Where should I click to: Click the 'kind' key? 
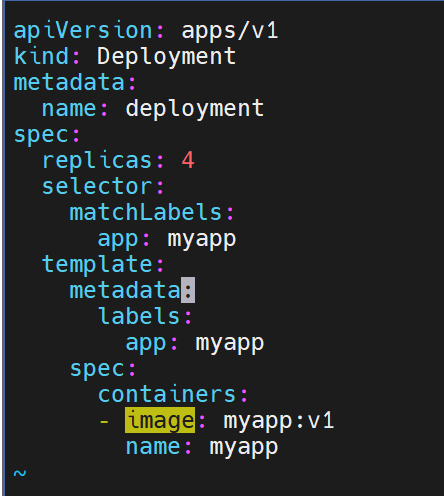point(41,56)
